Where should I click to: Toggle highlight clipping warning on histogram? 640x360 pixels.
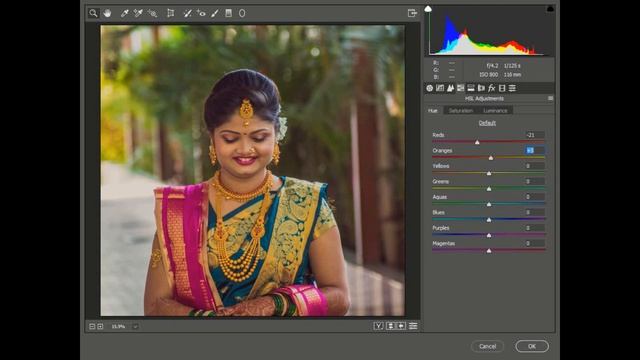coord(550,9)
